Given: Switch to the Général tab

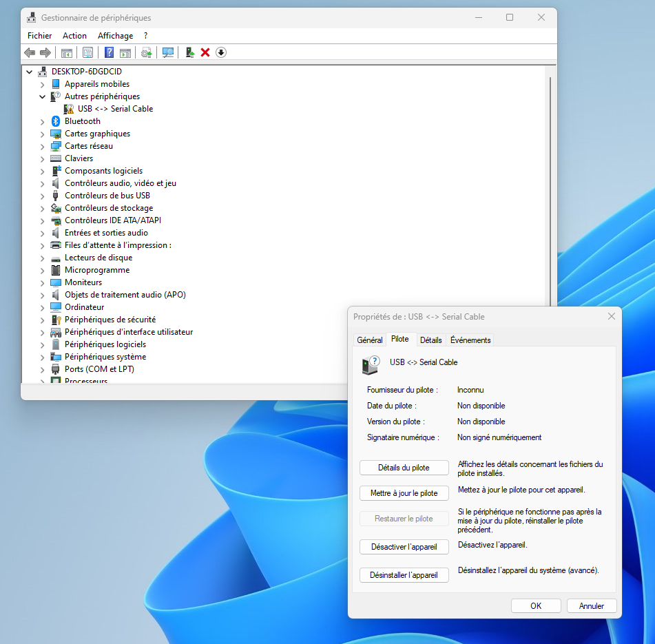Looking at the screenshot, I should coord(370,340).
